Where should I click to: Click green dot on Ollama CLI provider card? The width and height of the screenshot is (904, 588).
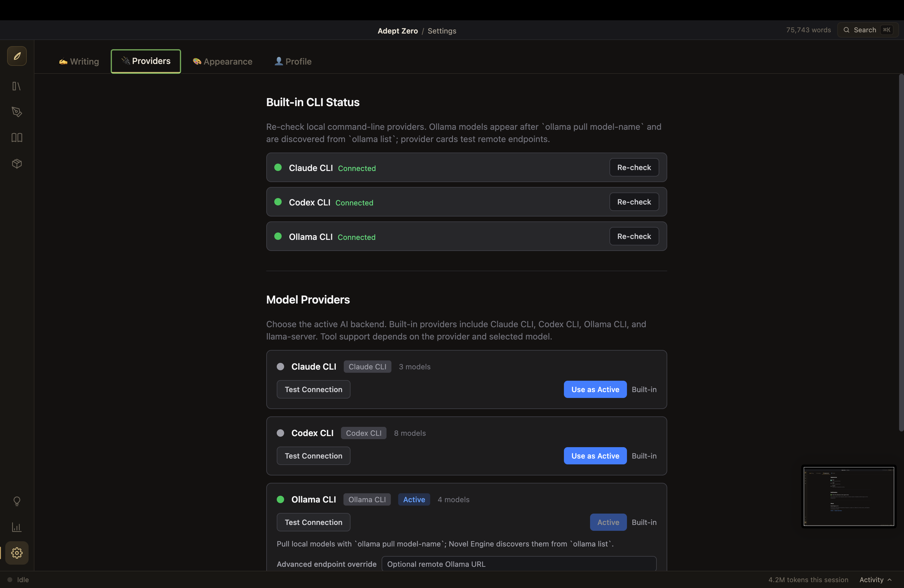click(x=280, y=499)
